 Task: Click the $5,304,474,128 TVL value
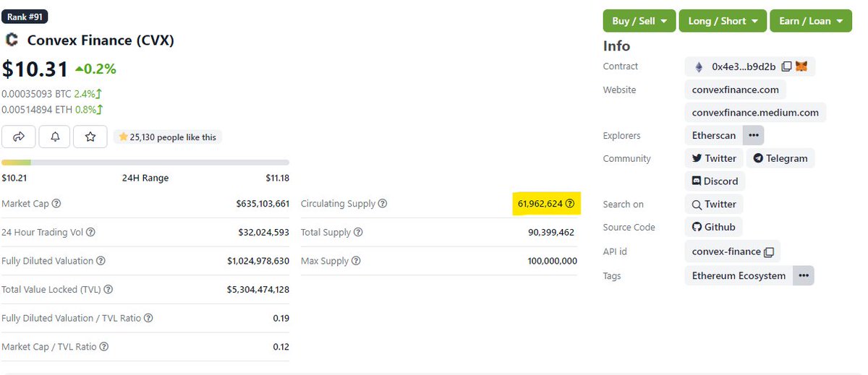pos(258,290)
